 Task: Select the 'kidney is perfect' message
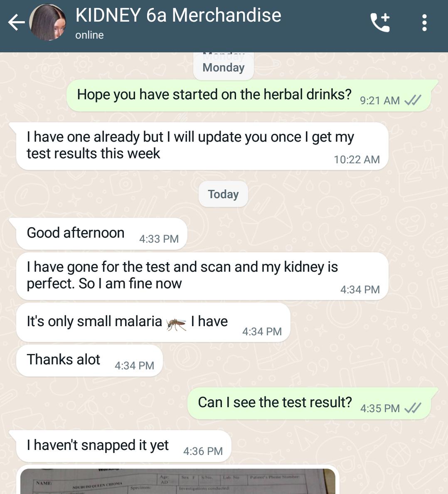[202, 276]
